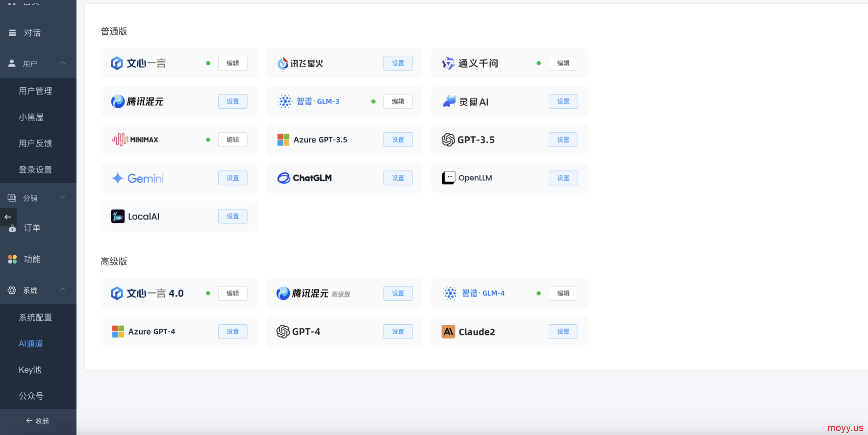Image resolution: width=868 pixels, height=435 pixels.
Task: Collapse the 用户 submenu chevron
Action: pos(63,63)
